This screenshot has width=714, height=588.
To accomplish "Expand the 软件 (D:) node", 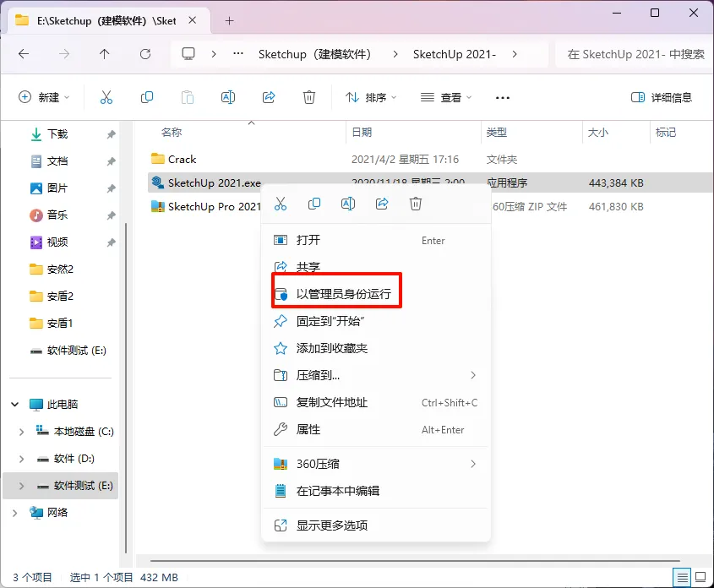I will 21,459.
